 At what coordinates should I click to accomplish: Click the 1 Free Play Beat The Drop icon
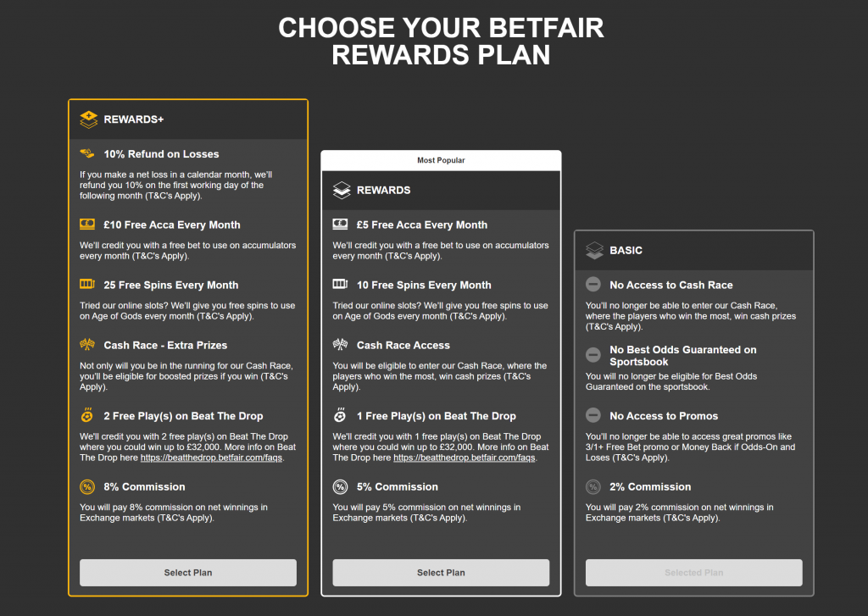[x=340, y=415]
